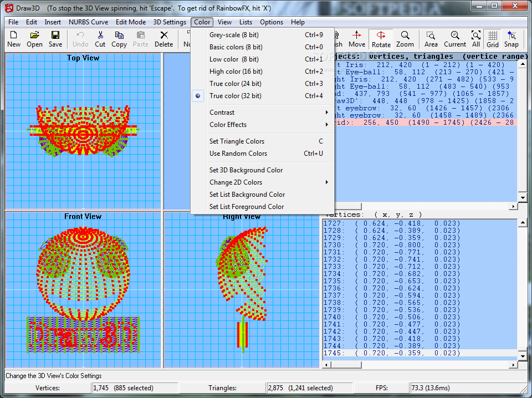This screenshot has width=532, height=398.
Task: Choose High color (16 bit) mode
Action: click(x=263, y=72)
